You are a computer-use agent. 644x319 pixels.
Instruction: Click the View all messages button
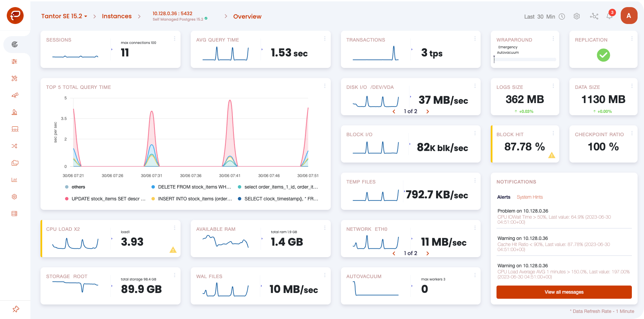(x=564, y=292)
